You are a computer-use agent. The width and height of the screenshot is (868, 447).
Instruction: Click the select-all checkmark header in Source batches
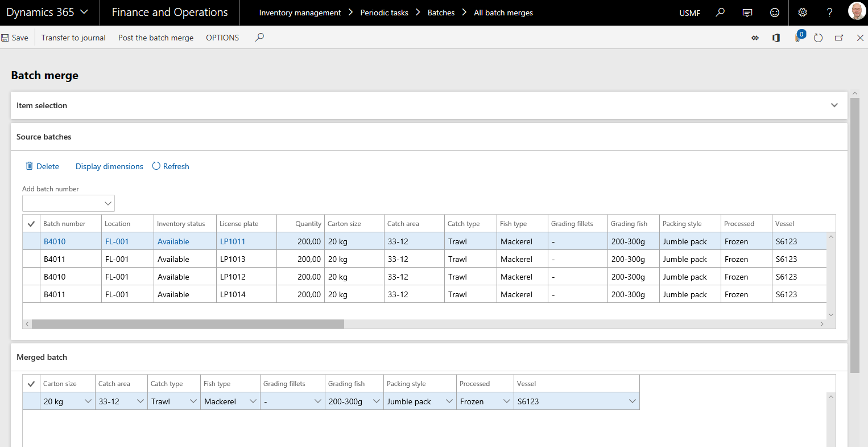(x=31, y=223)
